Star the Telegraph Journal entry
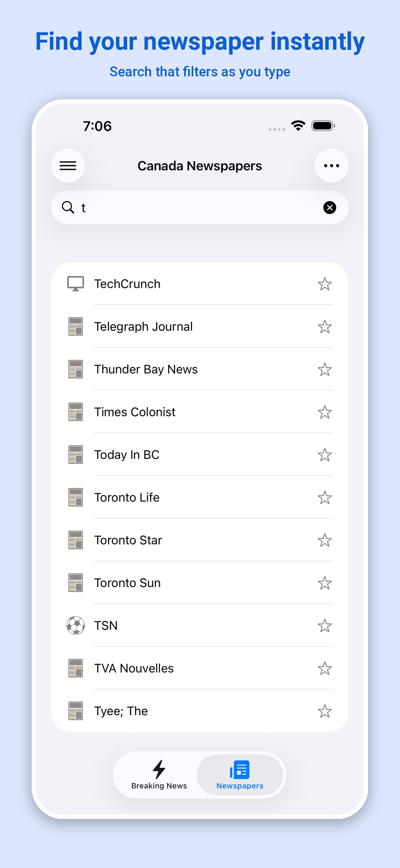This screenshot has height=868, width=400. (x=325, y=327)
